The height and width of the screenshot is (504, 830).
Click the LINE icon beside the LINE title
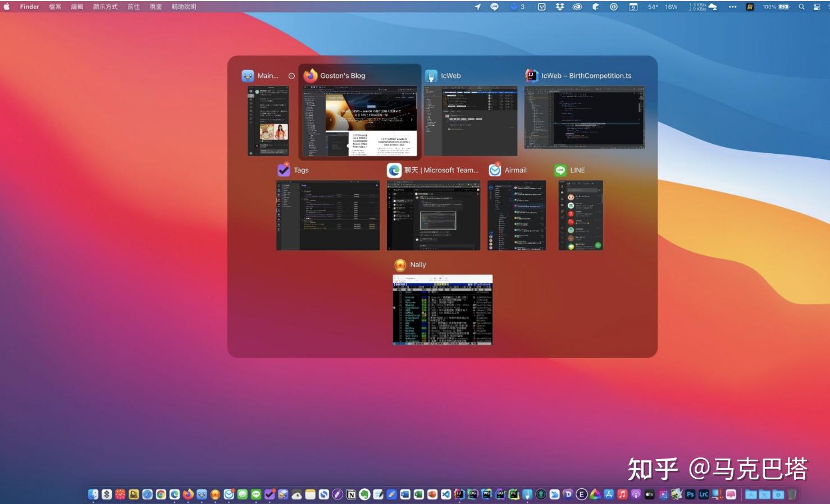[x=560, y=170]
